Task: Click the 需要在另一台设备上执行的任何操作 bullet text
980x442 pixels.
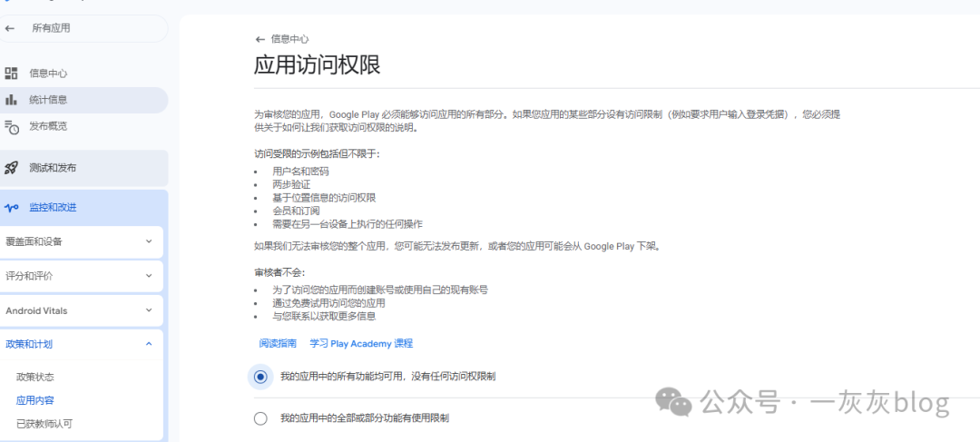Action: (x=348, y=224)
